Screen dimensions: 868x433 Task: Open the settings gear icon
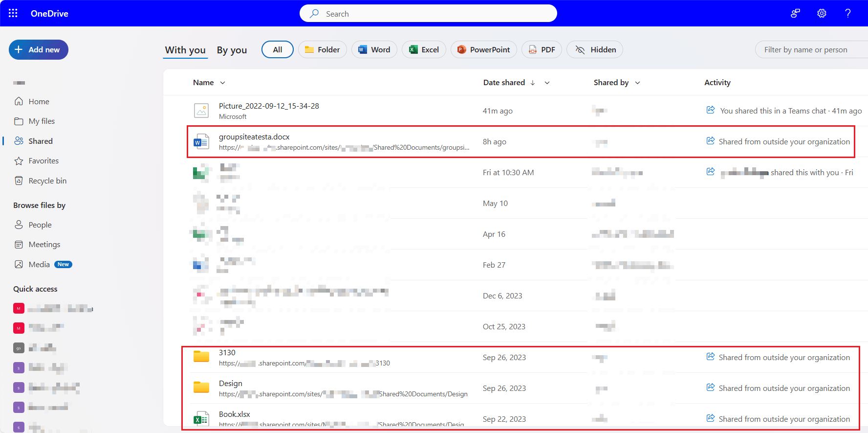[822, 13]
